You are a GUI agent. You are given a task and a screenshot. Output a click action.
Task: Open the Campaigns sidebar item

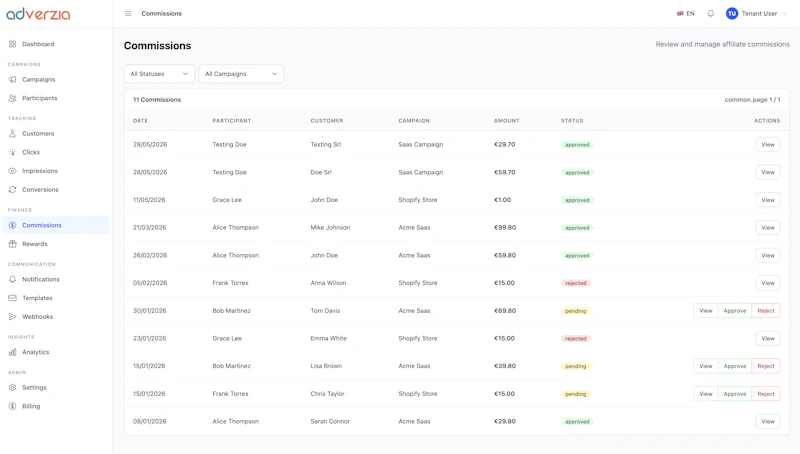[x=56, y=80]
